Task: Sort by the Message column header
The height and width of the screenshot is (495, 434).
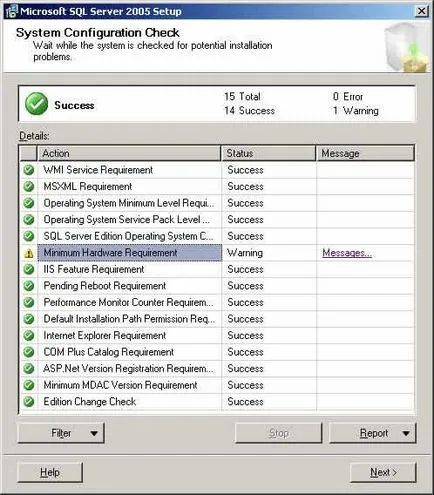Action: click(x=365, y=153)
